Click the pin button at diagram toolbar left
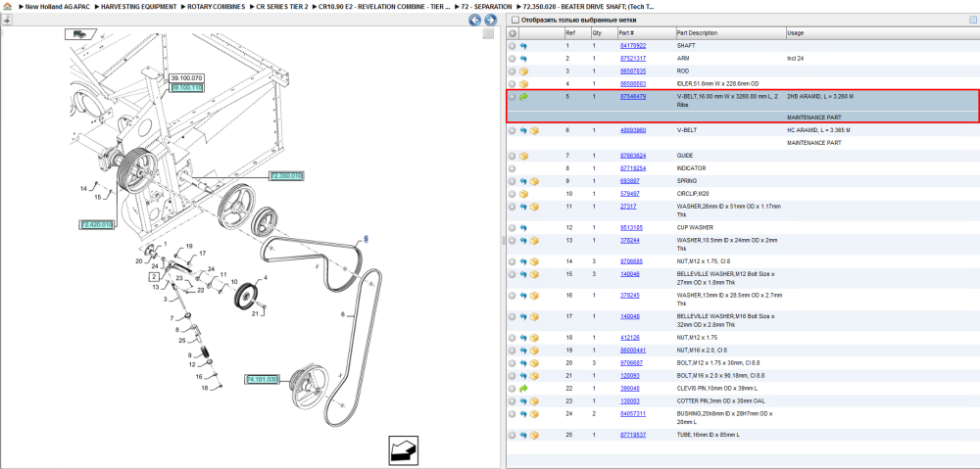This screenshot has width=980, height=469. coord(6,20)
